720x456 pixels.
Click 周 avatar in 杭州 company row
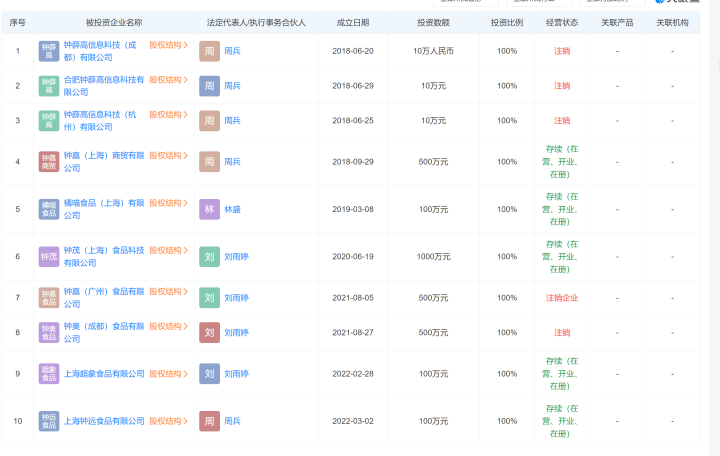(209, 121)
